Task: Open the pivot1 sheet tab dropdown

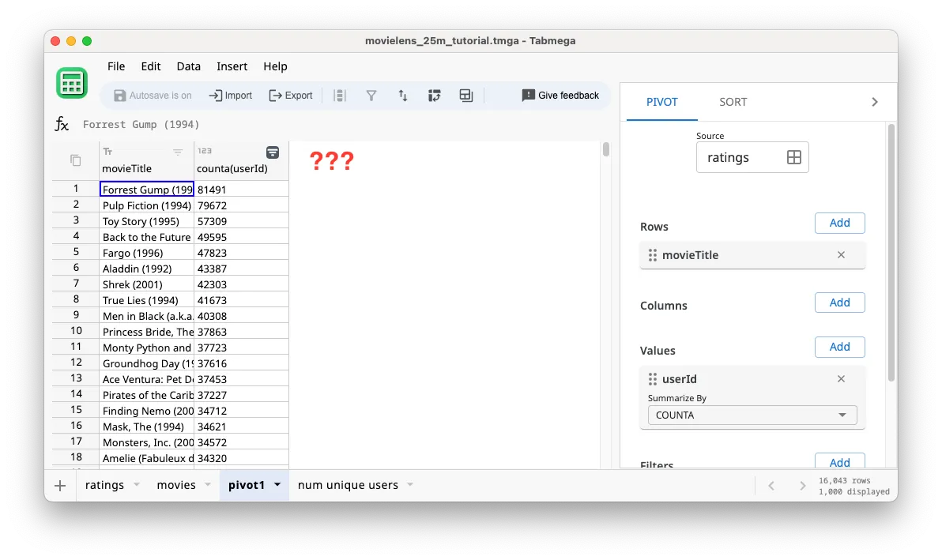Action: tap(276, 485)
